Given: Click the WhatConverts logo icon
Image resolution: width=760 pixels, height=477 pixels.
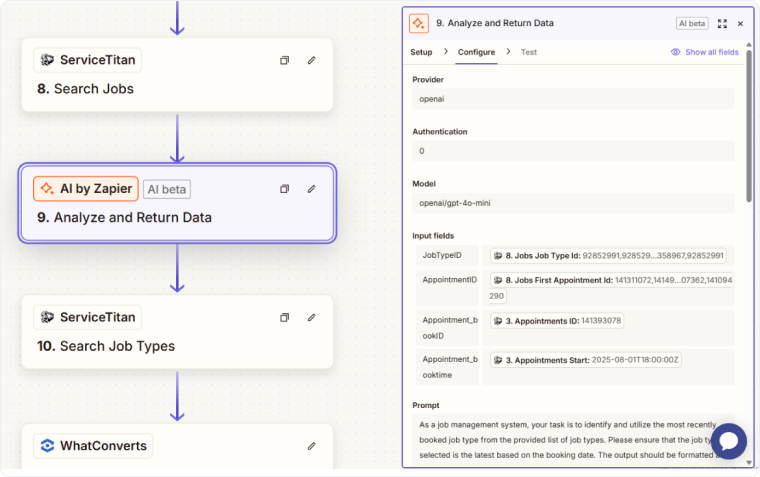Looking at the screenshot, I should (47, 445).
